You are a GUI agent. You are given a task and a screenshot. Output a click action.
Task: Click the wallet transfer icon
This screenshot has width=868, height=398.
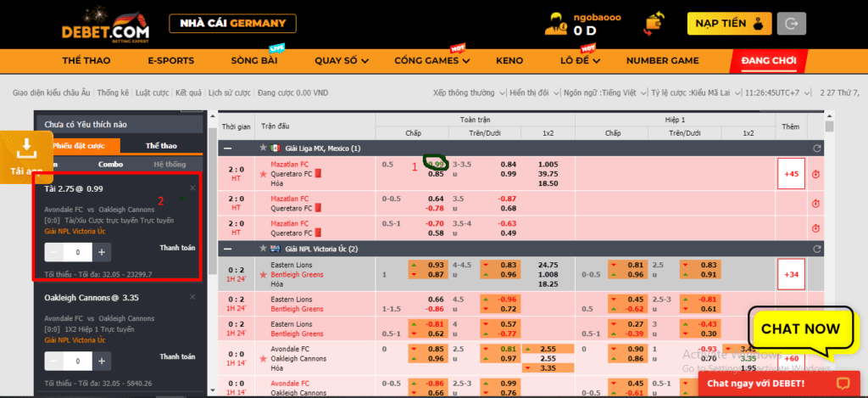654,25
